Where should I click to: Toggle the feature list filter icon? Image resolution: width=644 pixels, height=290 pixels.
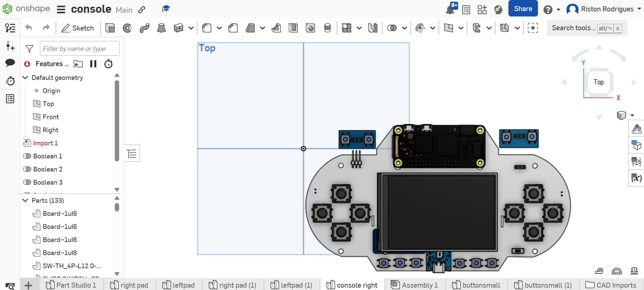pyautogui.click(x=30, y=49)
